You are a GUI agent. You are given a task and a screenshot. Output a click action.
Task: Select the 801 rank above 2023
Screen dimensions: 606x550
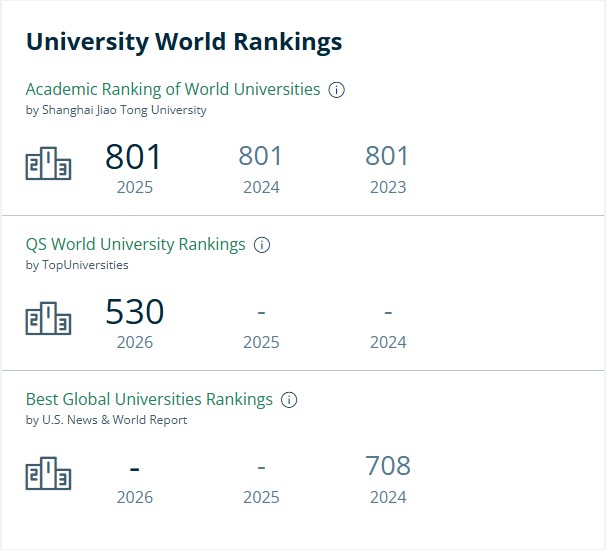387,156
